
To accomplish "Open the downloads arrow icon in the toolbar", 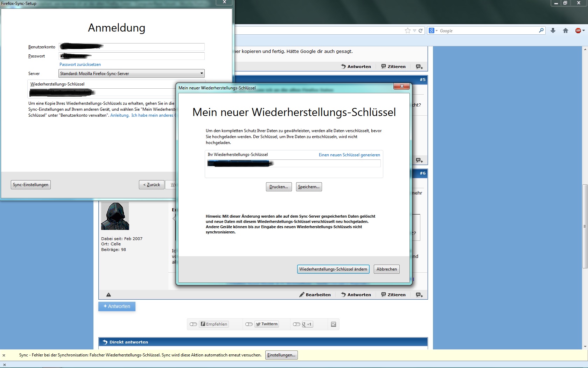I will (x=553, y=30).
